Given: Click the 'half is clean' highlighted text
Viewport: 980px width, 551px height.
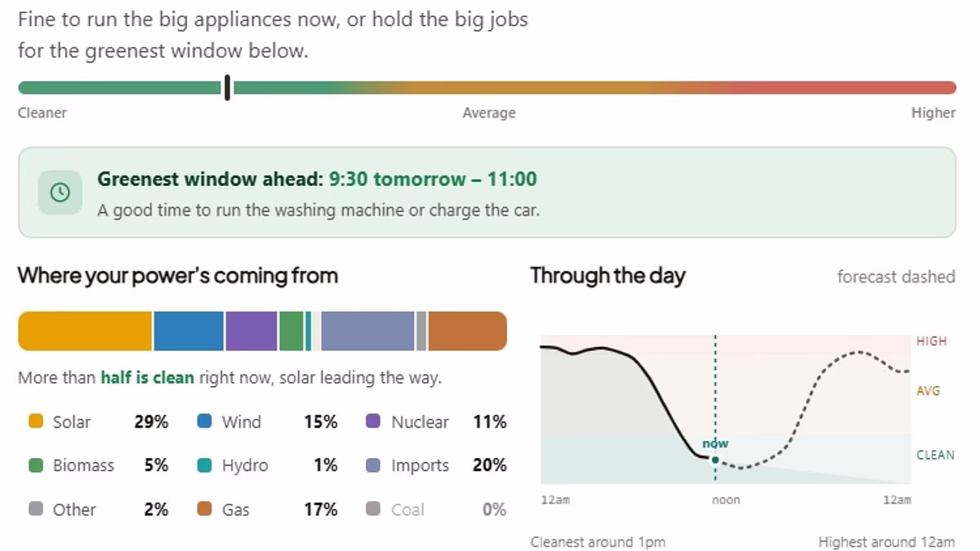Looking at the screenshot, I should point(147,377).
